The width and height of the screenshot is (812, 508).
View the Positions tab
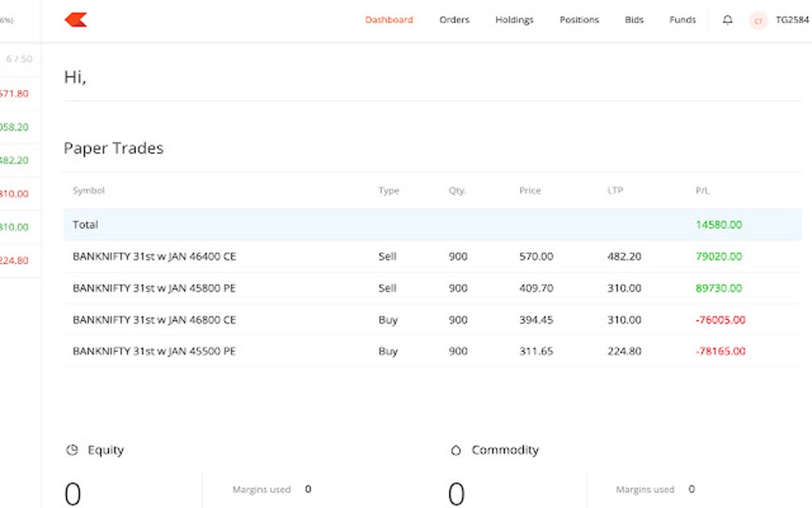[x=579, y=20]
